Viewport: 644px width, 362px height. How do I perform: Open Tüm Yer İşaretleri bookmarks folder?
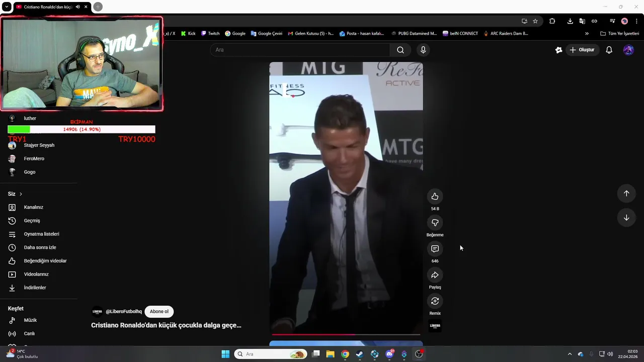point(620,34)
